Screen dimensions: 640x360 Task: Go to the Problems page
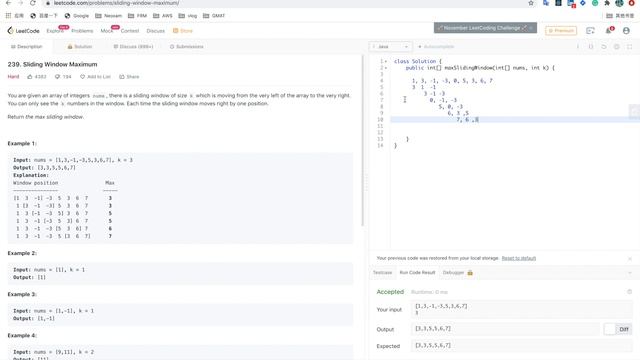click(82, 31)
